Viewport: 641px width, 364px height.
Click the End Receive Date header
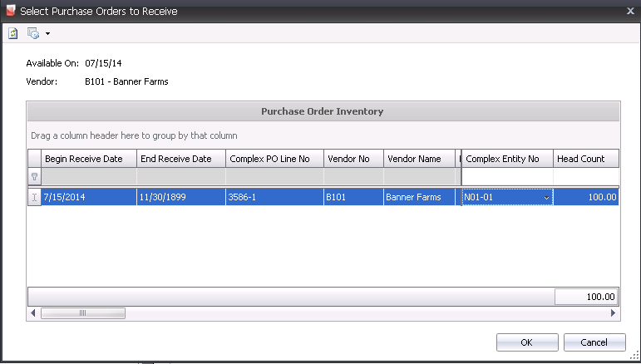[180, 159]
